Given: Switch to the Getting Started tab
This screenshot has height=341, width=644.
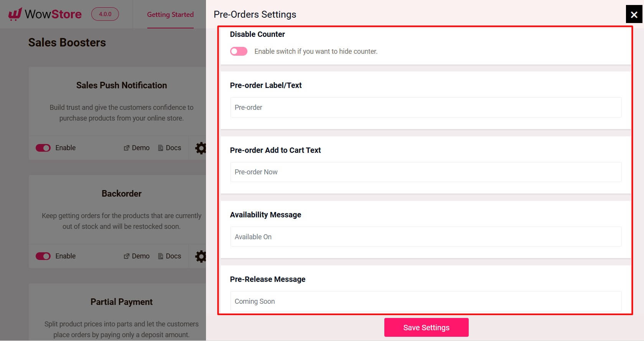Looking at the screenshot, I should tap(170, 15).
